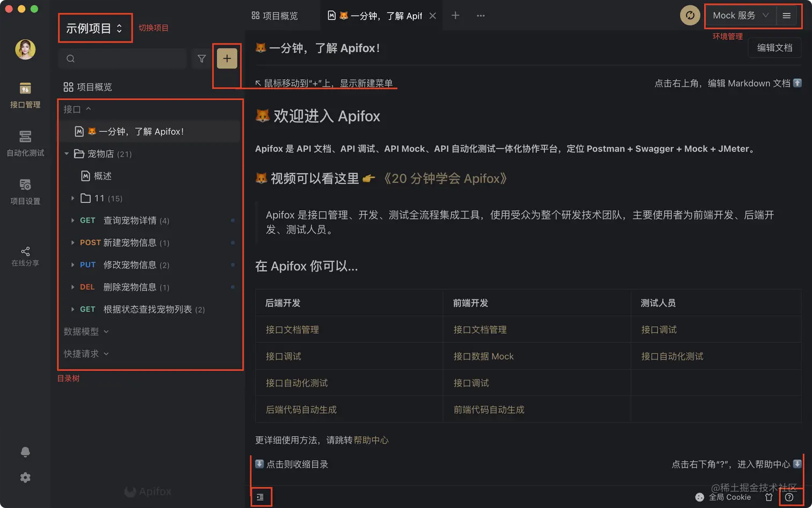Open the 接口管理 sidebar section
Viewport: 812px width, 508px height.
tap(25, 95)
